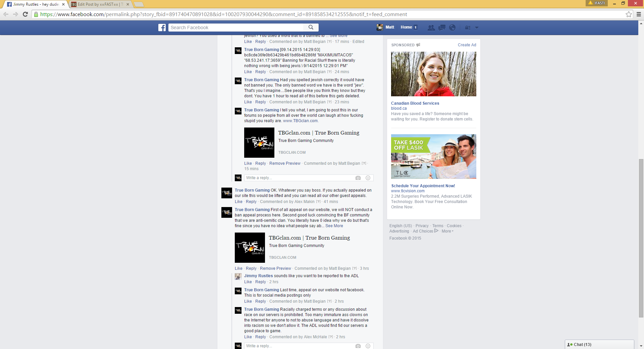Click Remove Preview on the 3 hrs comment
This screenshot has height=349, width=644.
tap(275, 268)
